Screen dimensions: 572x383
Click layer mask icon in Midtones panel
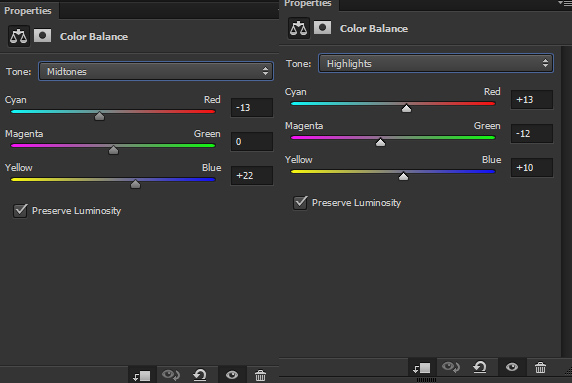pyautogui.click(x=42, y=36)
